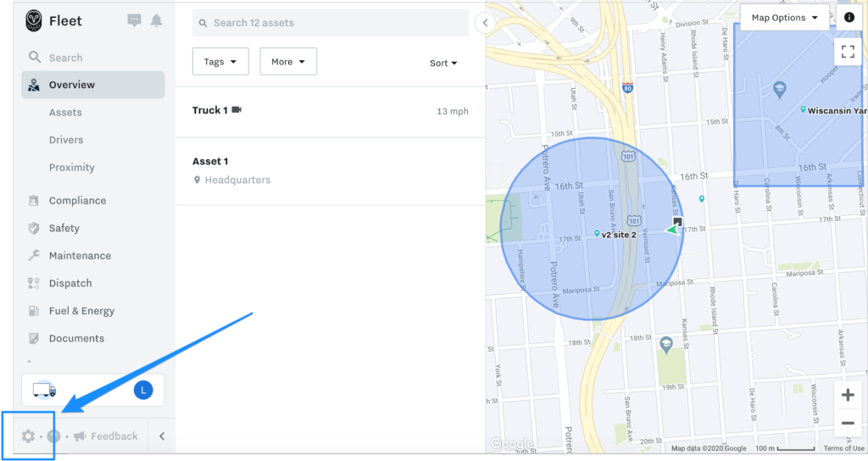Click the v2 site 2 map pin

pyautogui.click(x=597, y=234)
